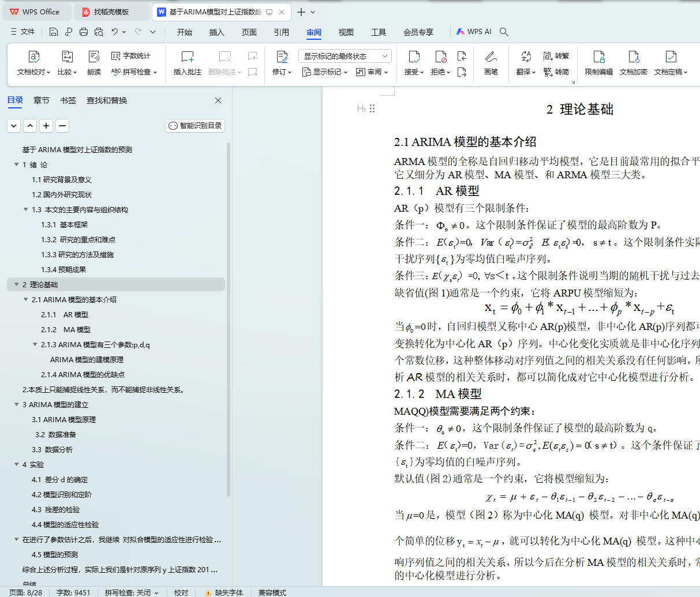Screen dimensions: 700x597
Task: Click the print preview icon
Action: pos(99,32)
